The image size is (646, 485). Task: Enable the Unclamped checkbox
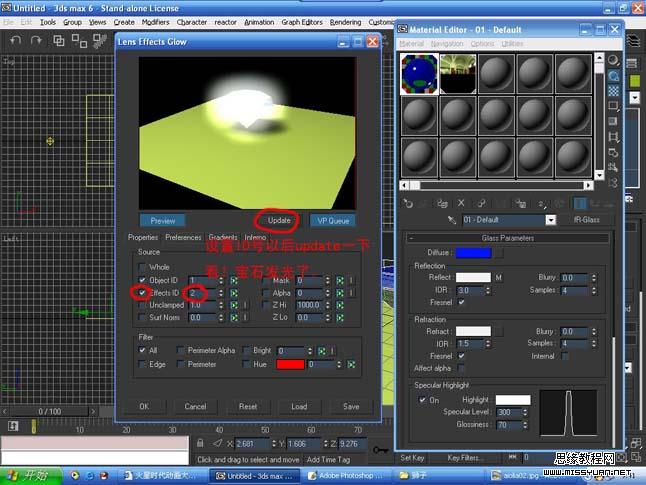click(x=142, y=305)
